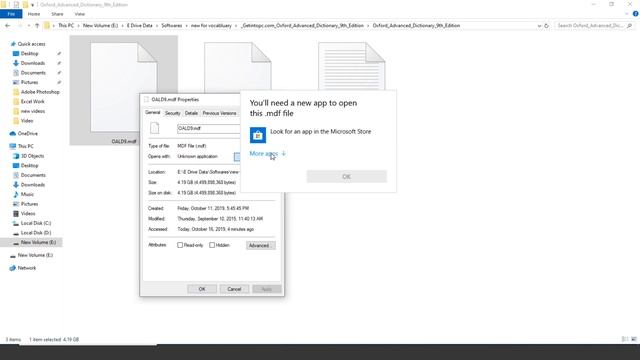The width and height of the screenshot is (640, 360).
Task: Switch to details view button
Action: 625,339
